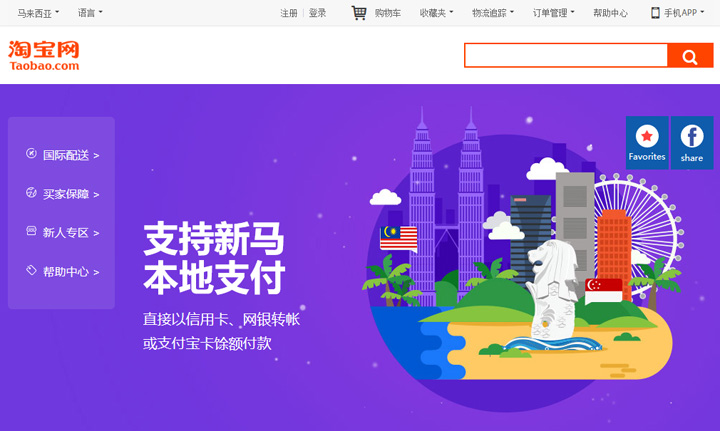Expand the 收藏夹 favorites dropdown
The image size is (720, 431).
tap(436, 13)
